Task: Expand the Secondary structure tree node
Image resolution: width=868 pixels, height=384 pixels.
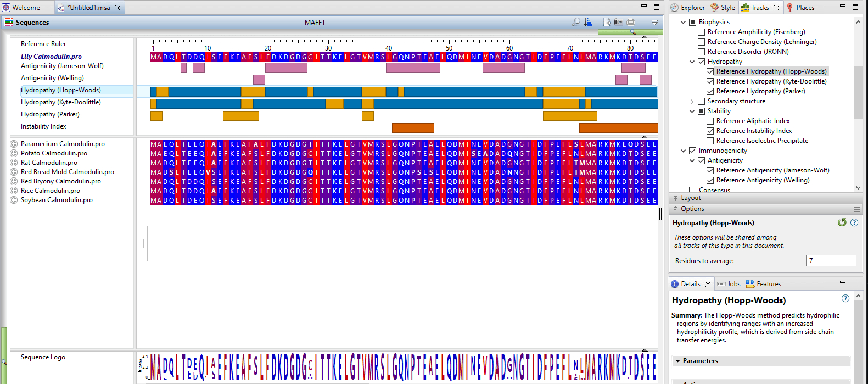Action: (692, 101)
